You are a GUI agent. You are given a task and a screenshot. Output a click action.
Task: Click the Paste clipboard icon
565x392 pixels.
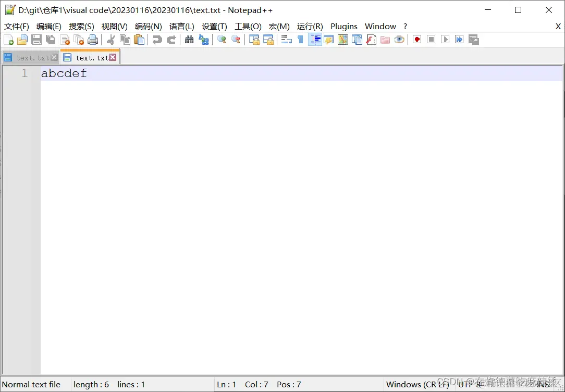[x=139, y=40]
